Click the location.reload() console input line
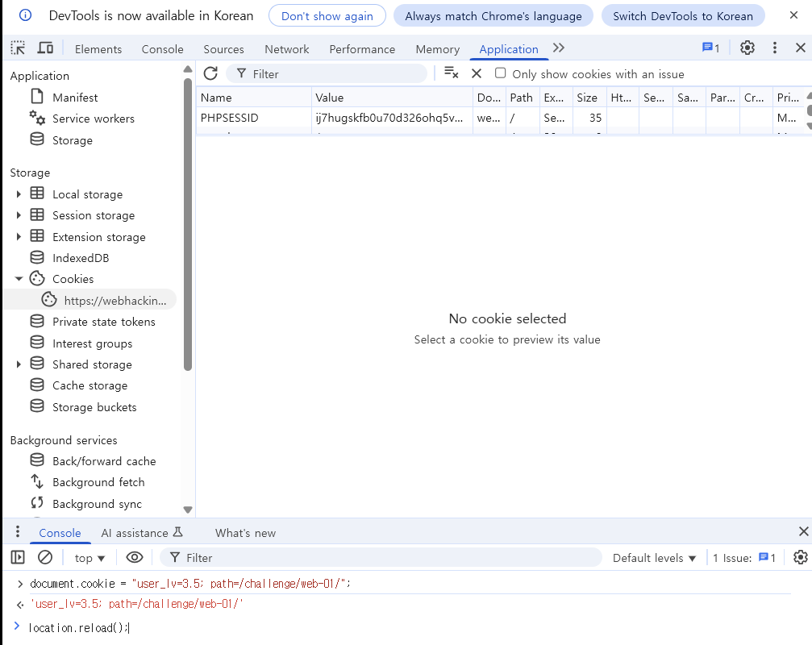Image resolution: width=812 pixels, height=645 pixels. click(x=79, y=628)
